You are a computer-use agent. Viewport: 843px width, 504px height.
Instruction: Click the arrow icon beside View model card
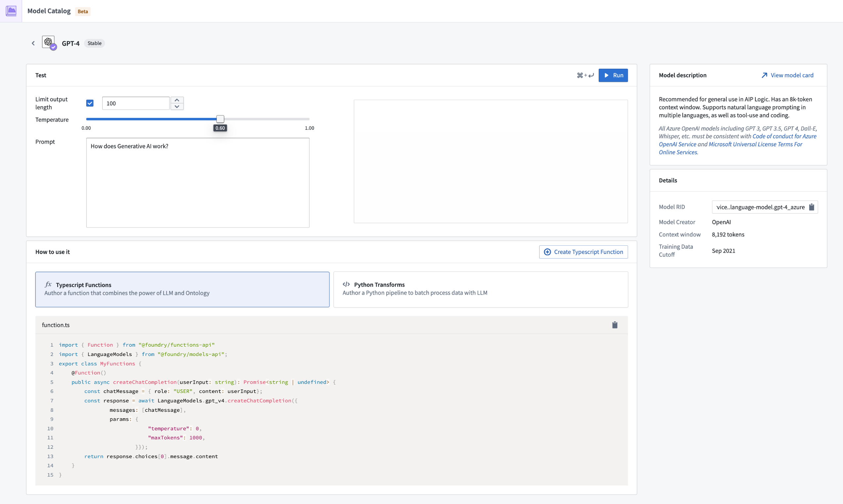764,75
